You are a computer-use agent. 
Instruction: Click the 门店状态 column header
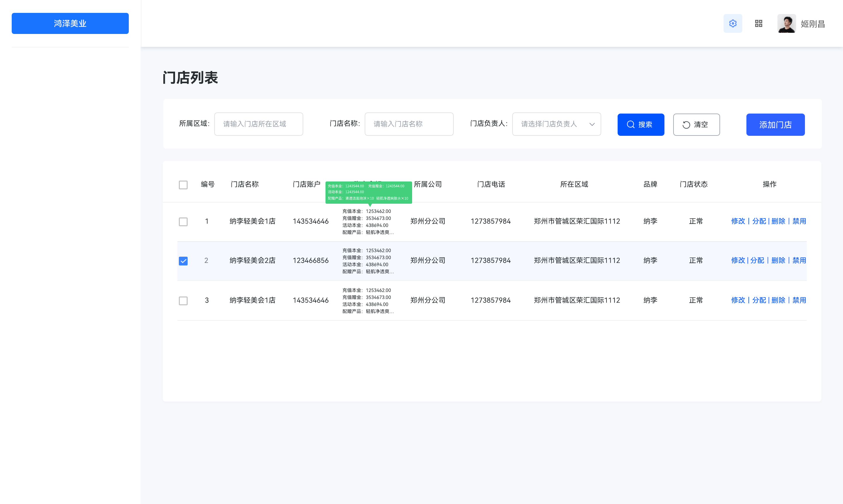pos(693,184)
